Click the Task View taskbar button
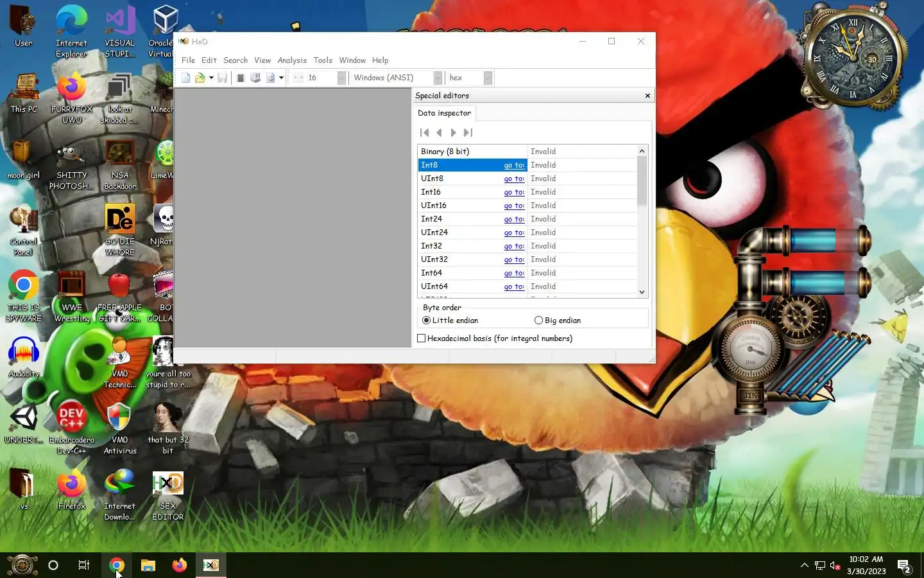The width and height of the screenshot is (924, 578). pos(84,565)
